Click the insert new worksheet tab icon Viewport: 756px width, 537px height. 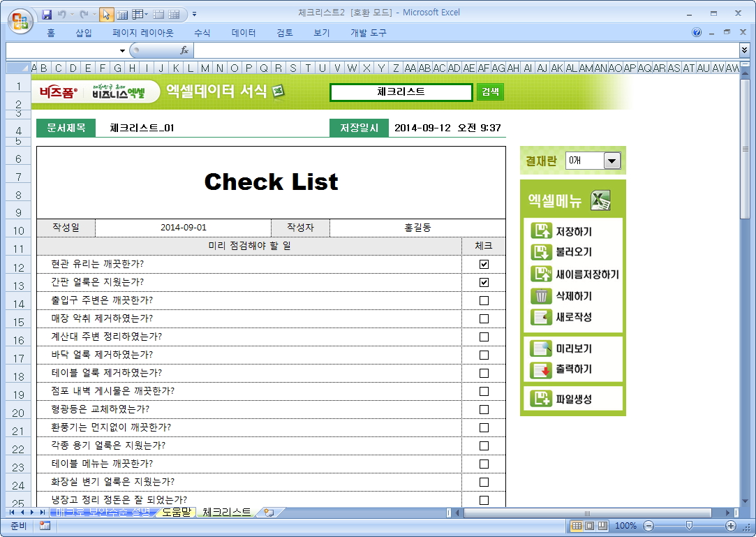[269, 513]
